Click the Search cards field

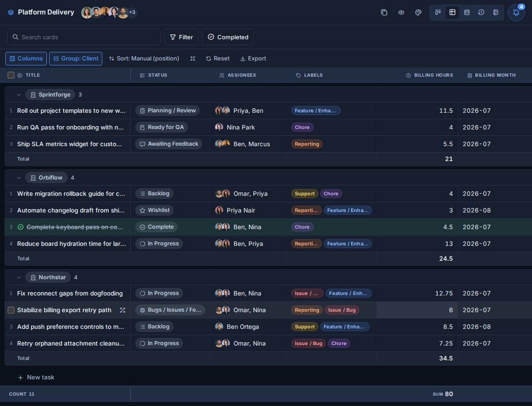tap(84, 37)
